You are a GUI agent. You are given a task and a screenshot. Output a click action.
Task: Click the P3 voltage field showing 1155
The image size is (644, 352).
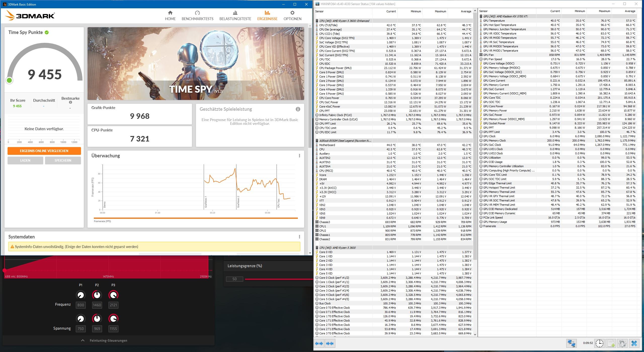(x=113, y=329)
